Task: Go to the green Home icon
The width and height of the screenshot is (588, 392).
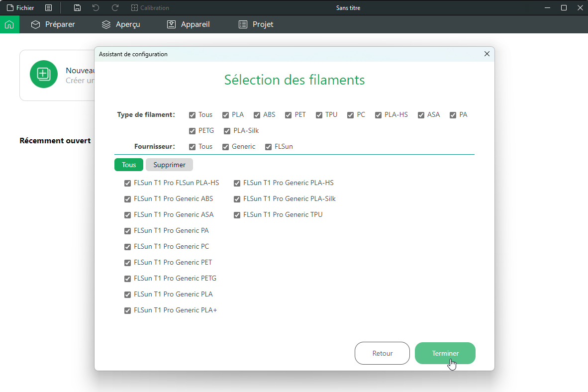Action: (9, 24)
